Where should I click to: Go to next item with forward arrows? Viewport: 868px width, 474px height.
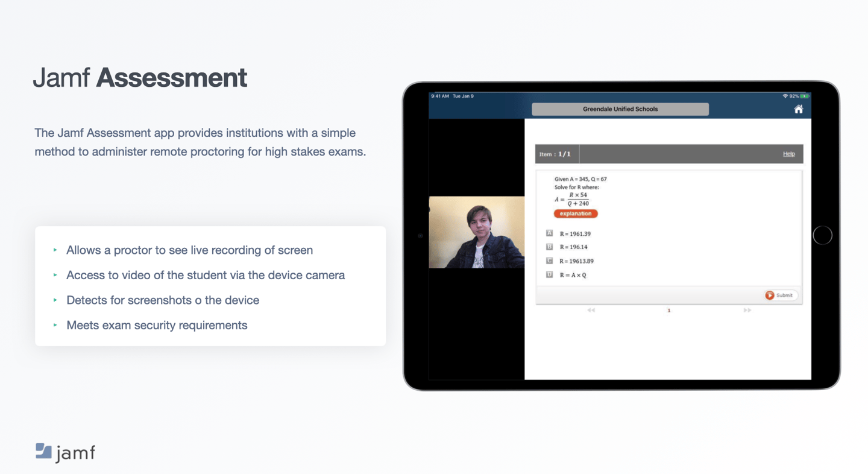tap(747, 310)
